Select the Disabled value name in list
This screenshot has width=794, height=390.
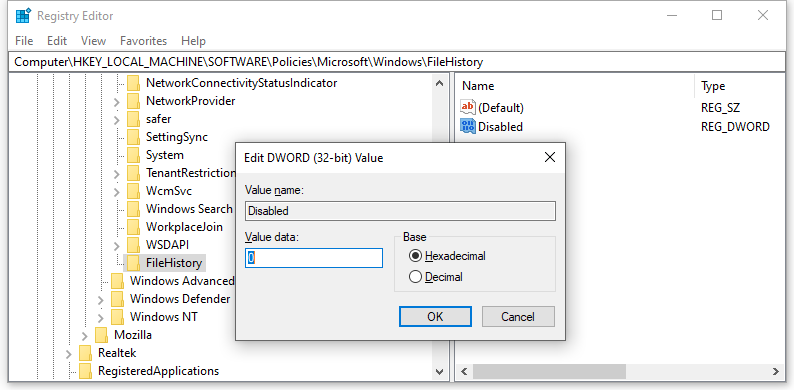[x=500, y=127]
